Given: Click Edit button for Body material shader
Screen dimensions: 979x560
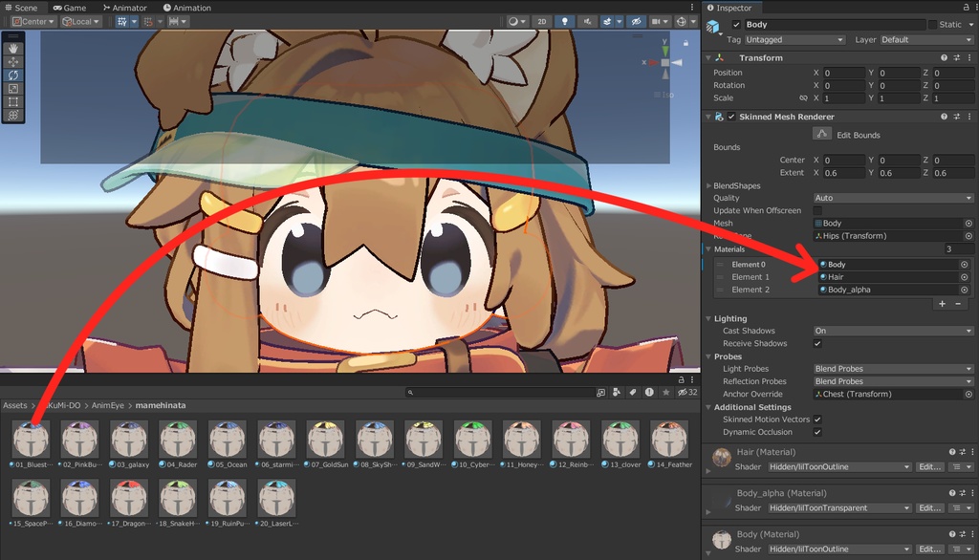Looking at the screenshot, I should click(x=929, y=549).
